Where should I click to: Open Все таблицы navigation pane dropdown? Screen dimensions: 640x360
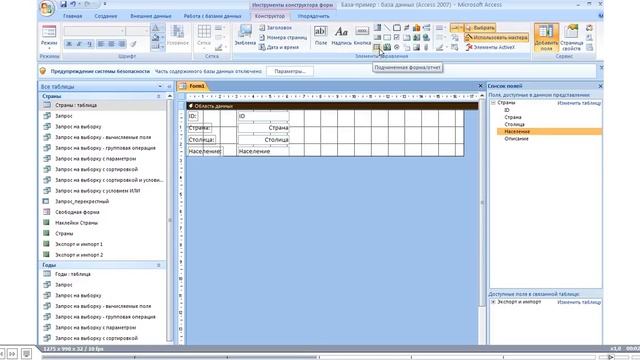coord(160,87)
